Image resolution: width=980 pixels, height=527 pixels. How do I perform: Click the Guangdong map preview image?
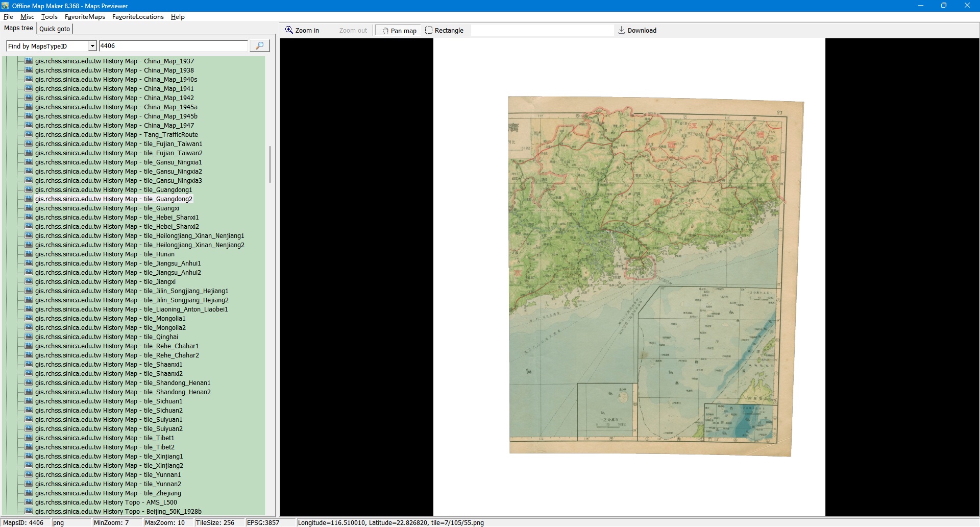coord(650,276)
